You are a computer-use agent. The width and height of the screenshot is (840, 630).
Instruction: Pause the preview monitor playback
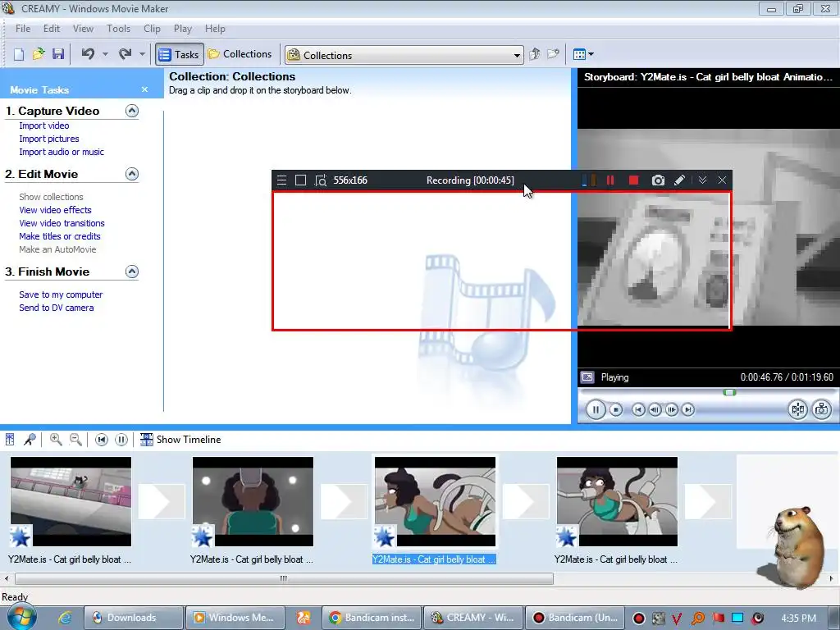pyautogui.click(x=596, y=410)
